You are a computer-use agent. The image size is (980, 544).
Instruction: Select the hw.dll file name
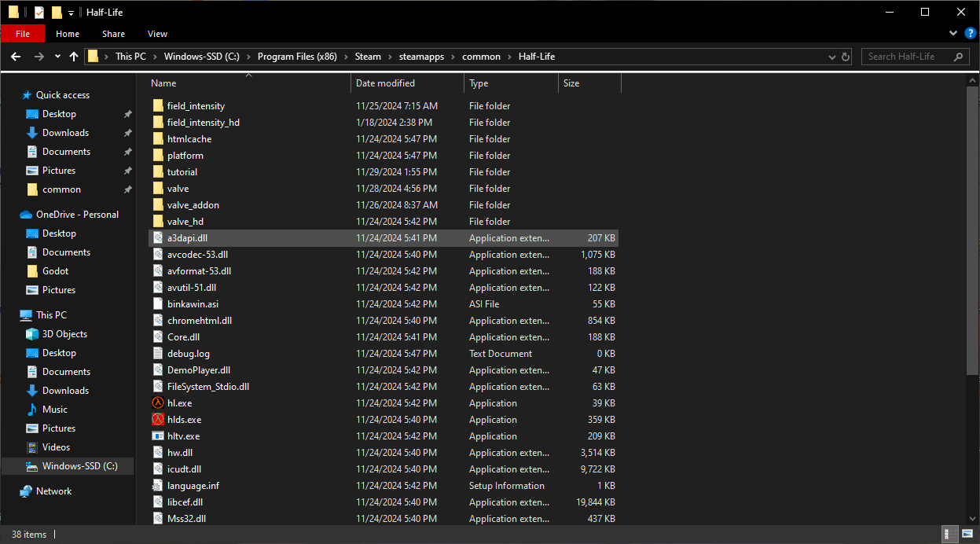coord(180,453)
